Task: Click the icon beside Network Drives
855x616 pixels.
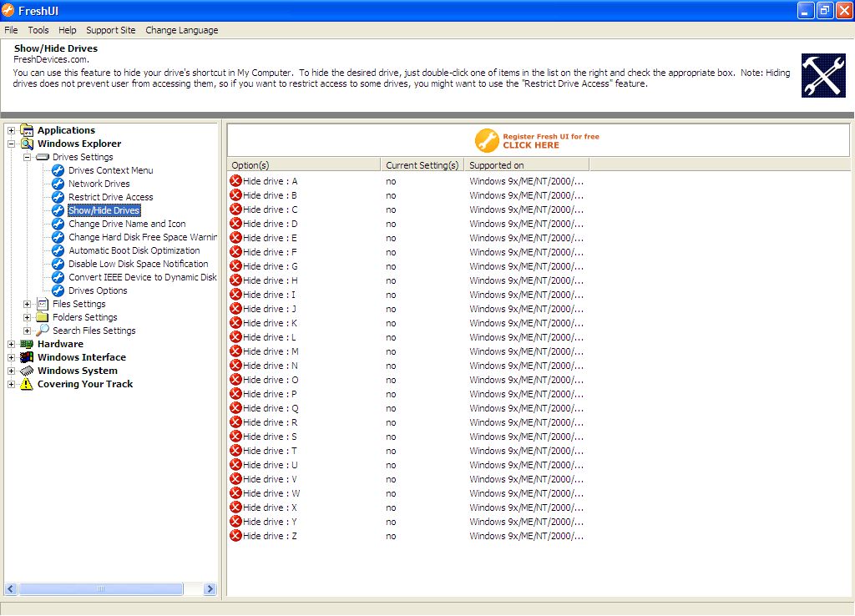Action: [x=58, y=184]
